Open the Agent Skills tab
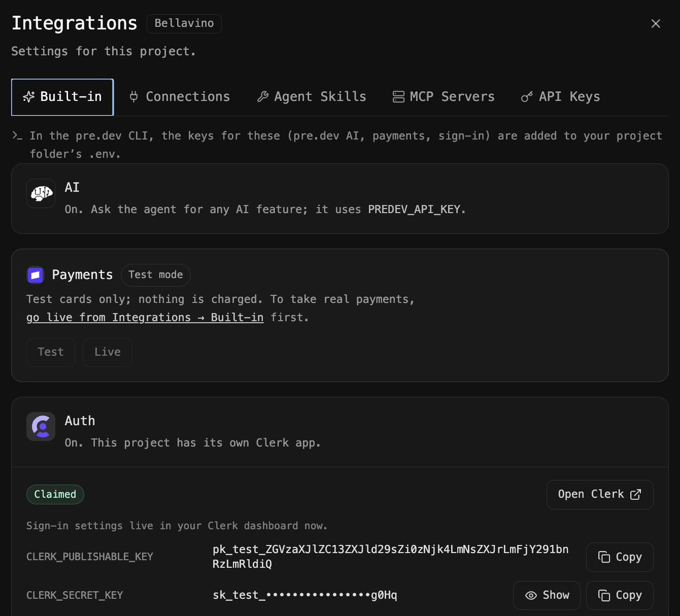Image resolution: width=680 pixels, height=616 pixels. [x=312, y=97]
